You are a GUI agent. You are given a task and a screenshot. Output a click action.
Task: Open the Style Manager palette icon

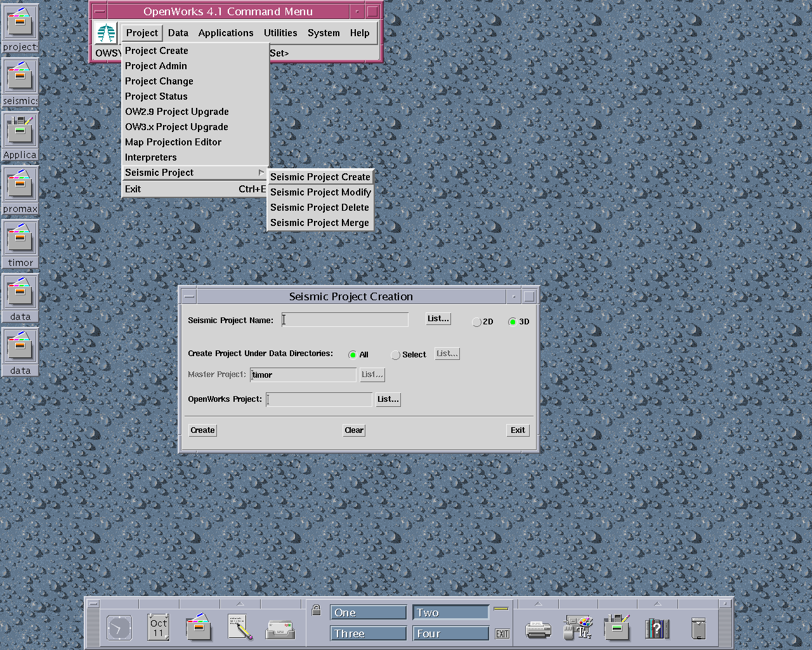pos(579,627)
